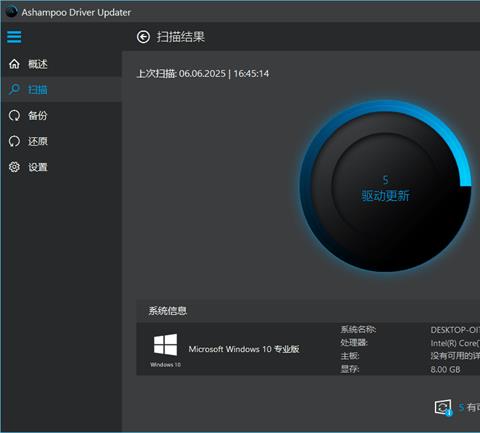
Task: Open the 概述 sidebar item
Action: click(x=61, y=64)
